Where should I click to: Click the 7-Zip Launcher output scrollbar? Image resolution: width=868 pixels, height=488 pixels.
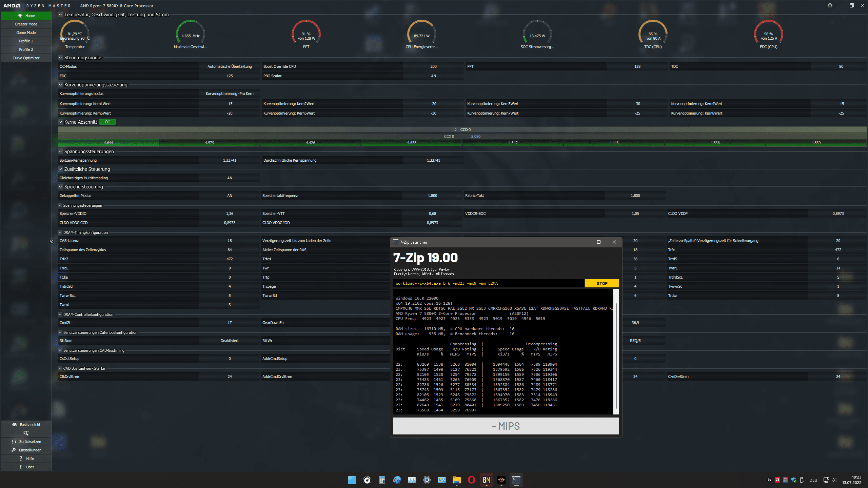[616, 351]
